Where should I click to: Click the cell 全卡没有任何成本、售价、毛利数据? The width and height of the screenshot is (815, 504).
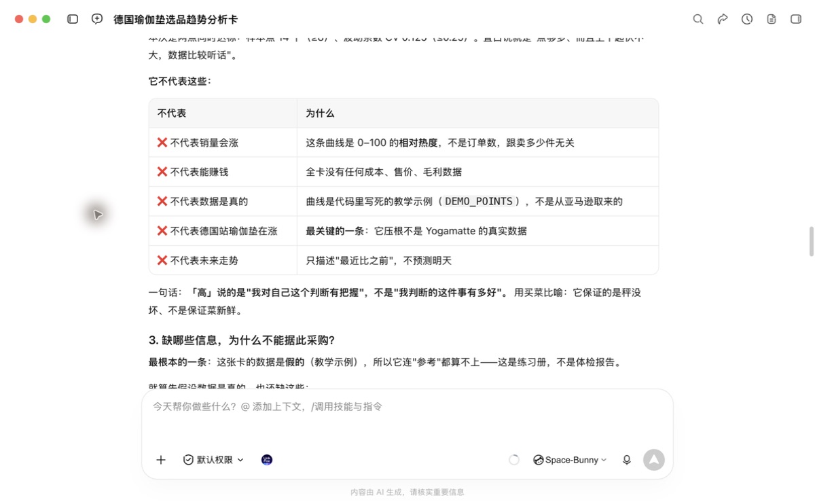tap(477, 172)
